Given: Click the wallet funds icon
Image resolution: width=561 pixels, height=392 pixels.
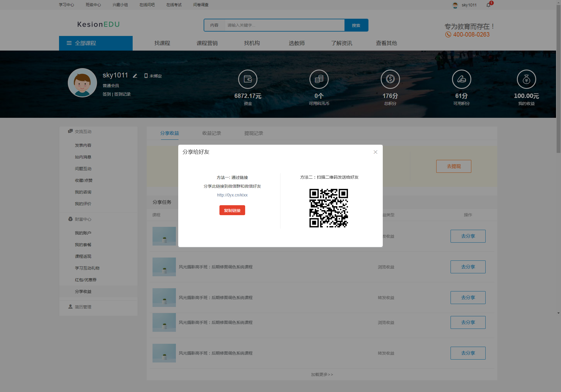Looking at the screenshot, I should tap(247, 79).
